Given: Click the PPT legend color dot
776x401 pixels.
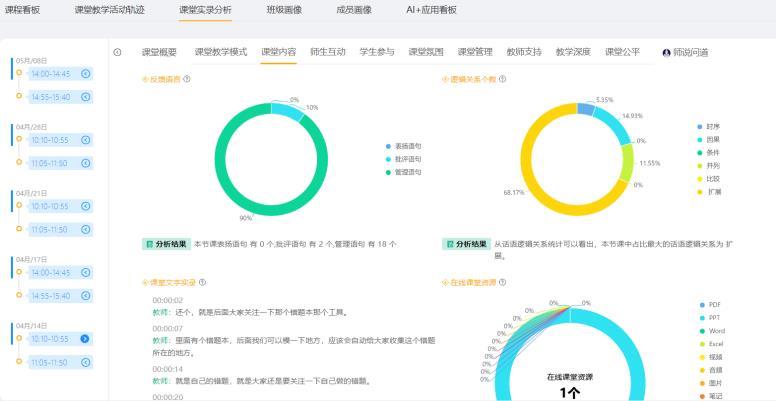Looking at the screenshot, I should [702, 318].
